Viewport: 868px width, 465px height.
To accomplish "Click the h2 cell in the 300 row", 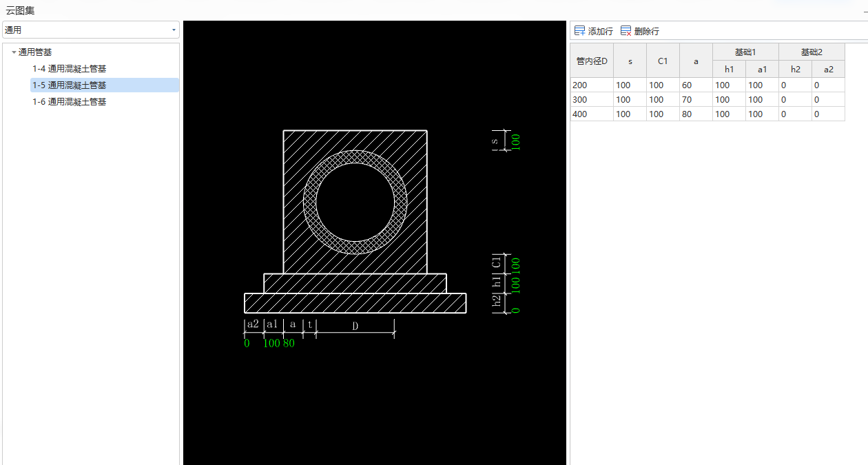I will (x=795, y=100).
